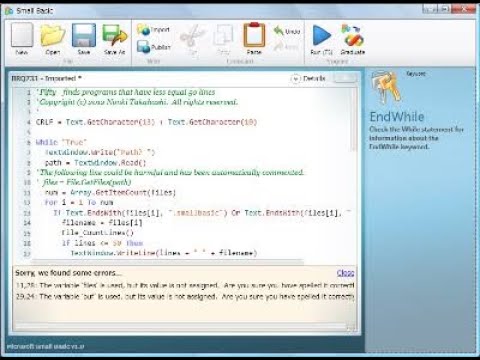Click the 'If lines <= 50 Then' line
This screenshot has width=480, height=360.
point(102,243)
